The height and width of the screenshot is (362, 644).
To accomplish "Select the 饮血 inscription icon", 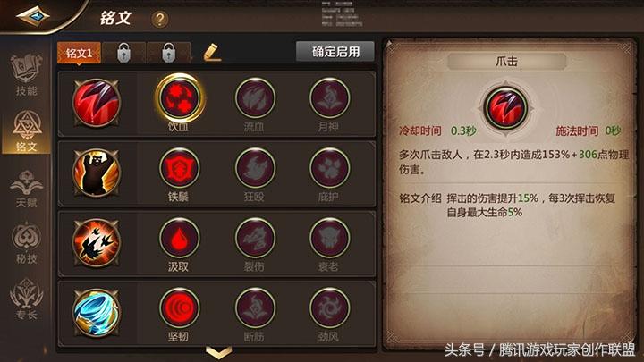I will pos(179,98).
